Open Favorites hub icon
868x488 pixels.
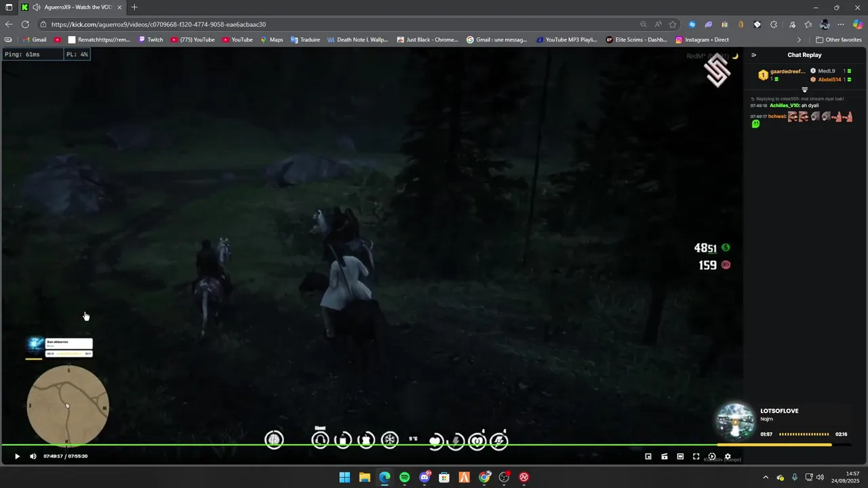click(x=808, y=24)
